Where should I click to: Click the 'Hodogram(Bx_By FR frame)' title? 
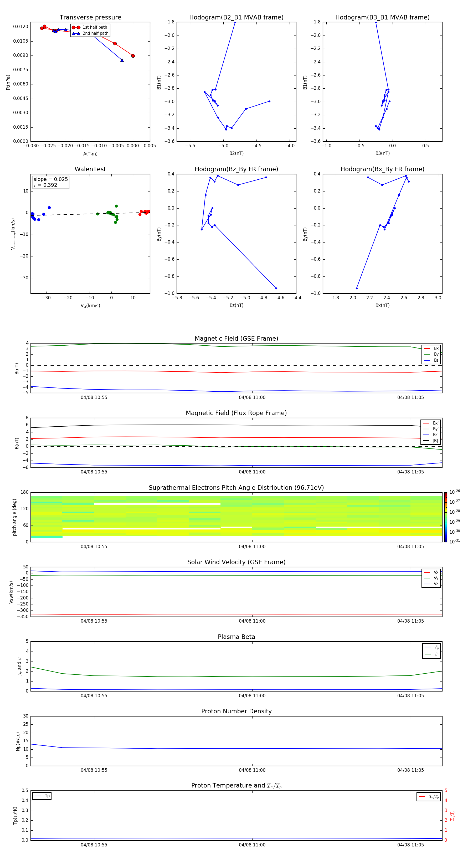pyautogui.click(x=382, y=169)
